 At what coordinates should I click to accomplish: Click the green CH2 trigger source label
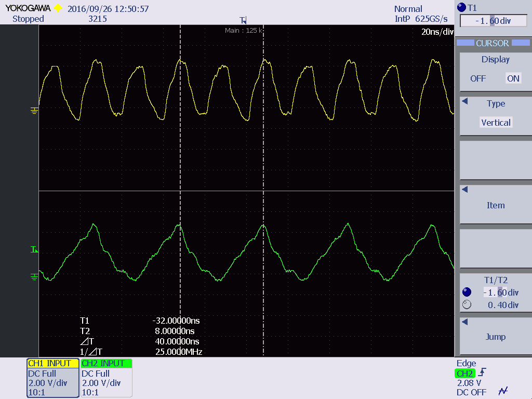(x=465, y=373)
